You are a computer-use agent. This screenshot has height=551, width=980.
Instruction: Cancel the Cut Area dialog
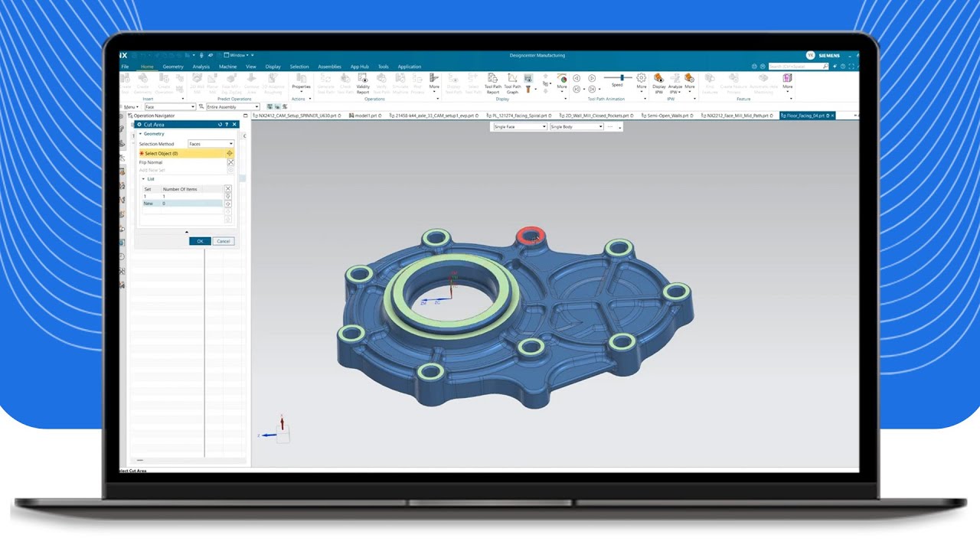(x=223, y=241)
